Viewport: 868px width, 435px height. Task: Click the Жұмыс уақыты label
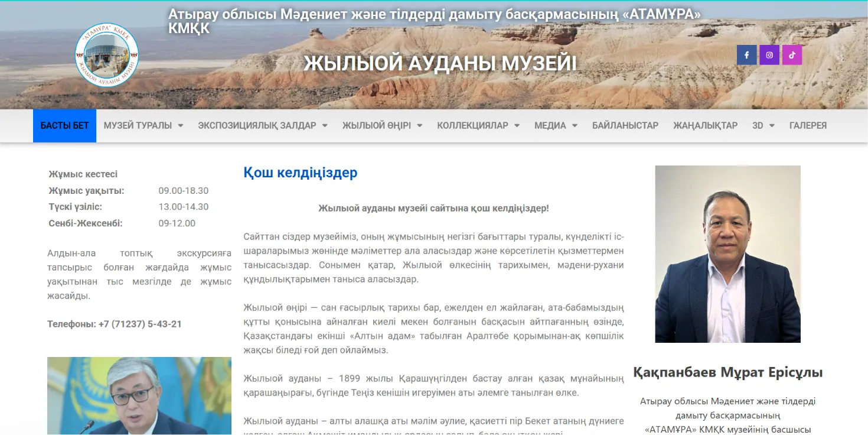(x=86, y=190)
